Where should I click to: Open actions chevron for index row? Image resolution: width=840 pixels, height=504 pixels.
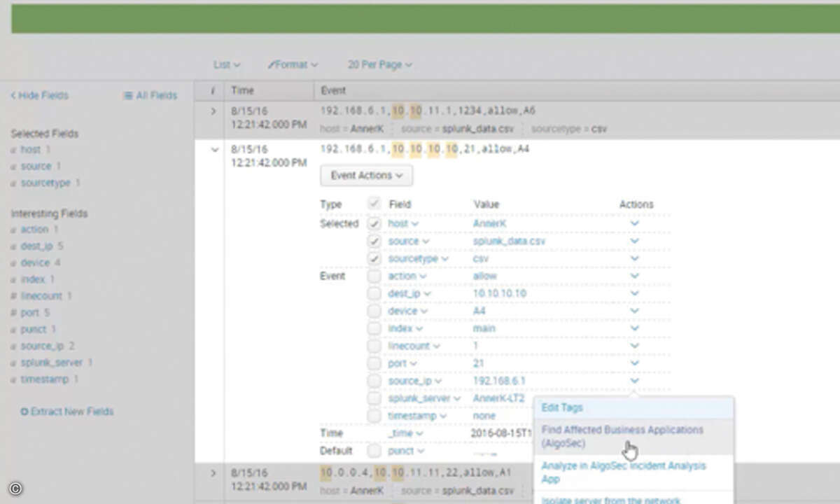tap(634, 328)
